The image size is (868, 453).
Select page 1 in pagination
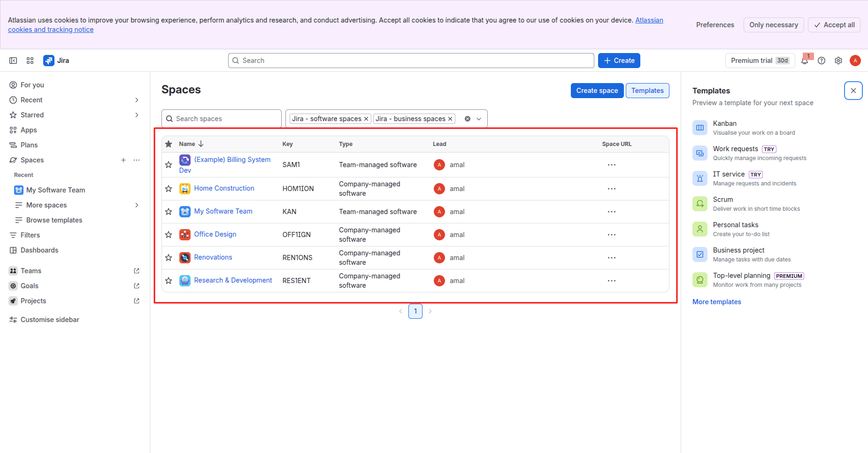[415, 311]
